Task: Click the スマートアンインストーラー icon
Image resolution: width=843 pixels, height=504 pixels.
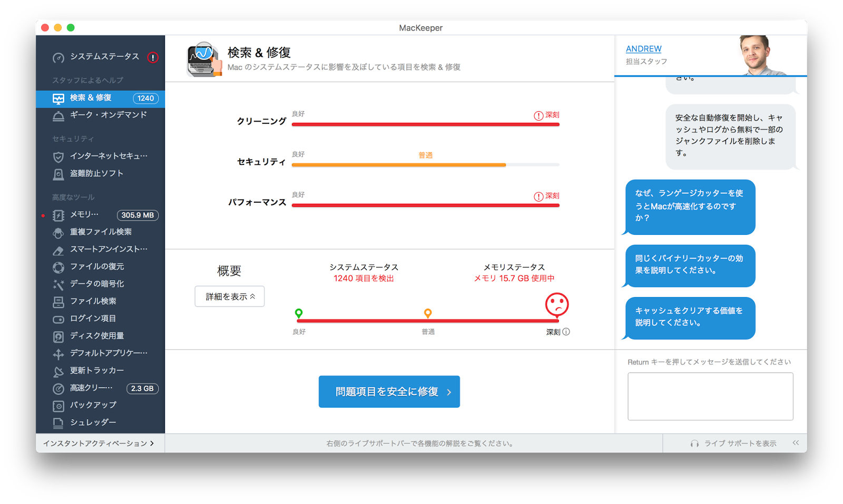Action: pos(58,250)
